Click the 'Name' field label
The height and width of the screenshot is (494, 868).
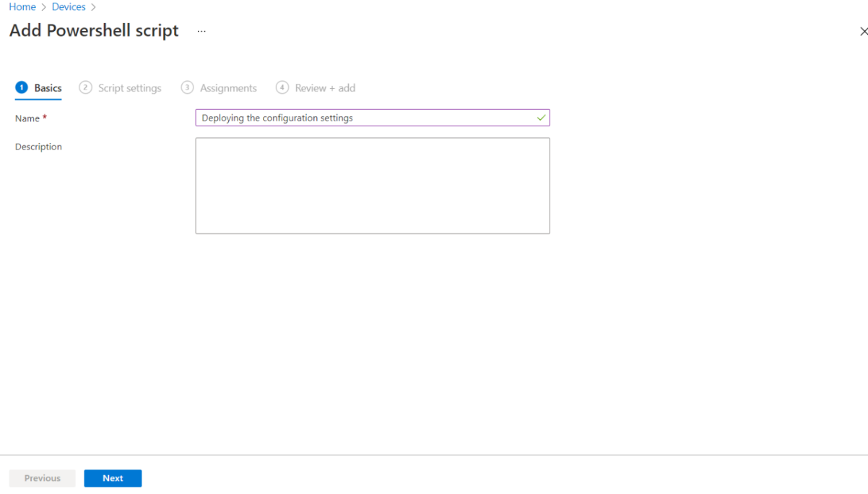(27, 118)
